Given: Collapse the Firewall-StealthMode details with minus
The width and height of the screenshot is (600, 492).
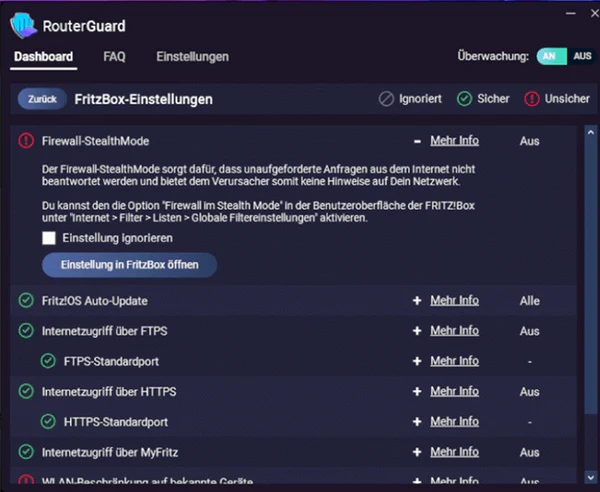Looking at the screenshot, I should pyautogui.click(x=417, y=141).
